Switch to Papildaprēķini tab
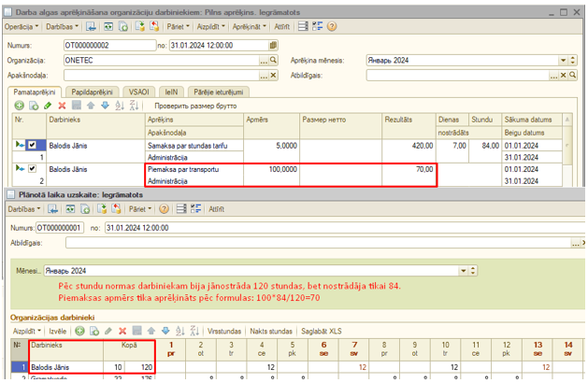This screenshot has width=588, height=383. point(91,92)
